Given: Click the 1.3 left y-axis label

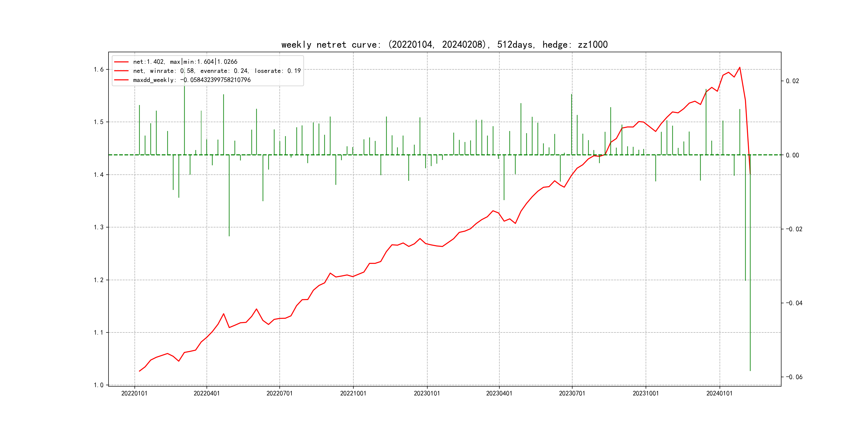Looking at the screenshot, I should click(98, 227).
